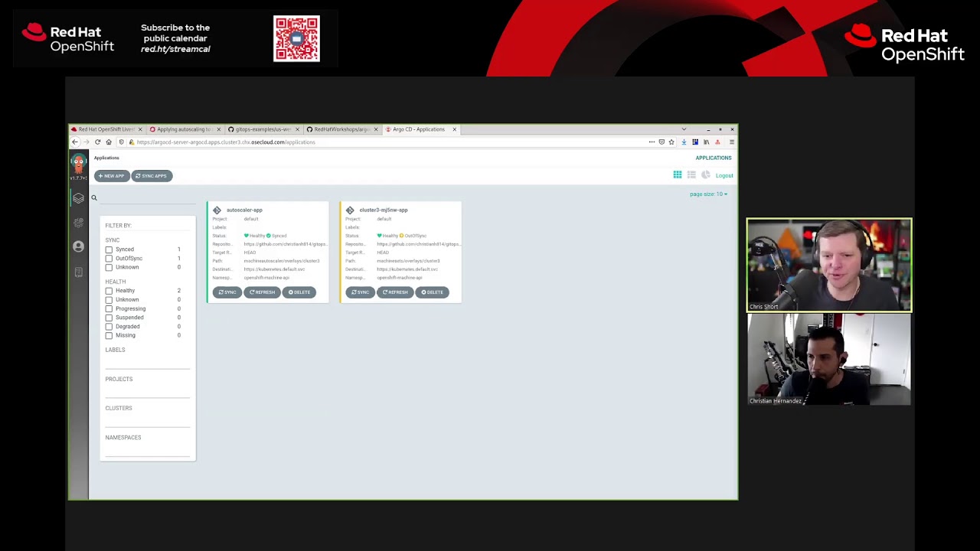The image size is (980, 551).
Task: Delete the autoscaler-app application
Action: 299,292
